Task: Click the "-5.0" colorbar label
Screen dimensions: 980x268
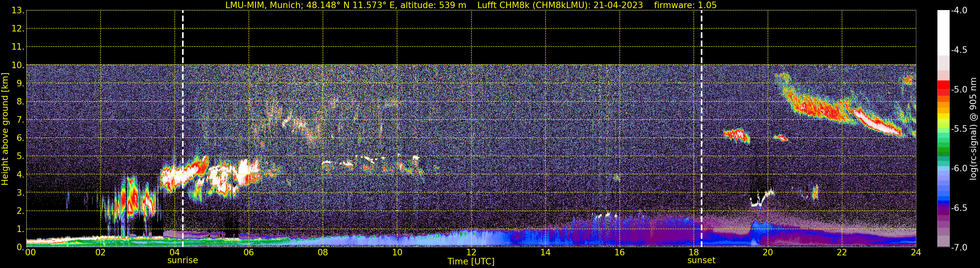Action: [x=959, y=90]
